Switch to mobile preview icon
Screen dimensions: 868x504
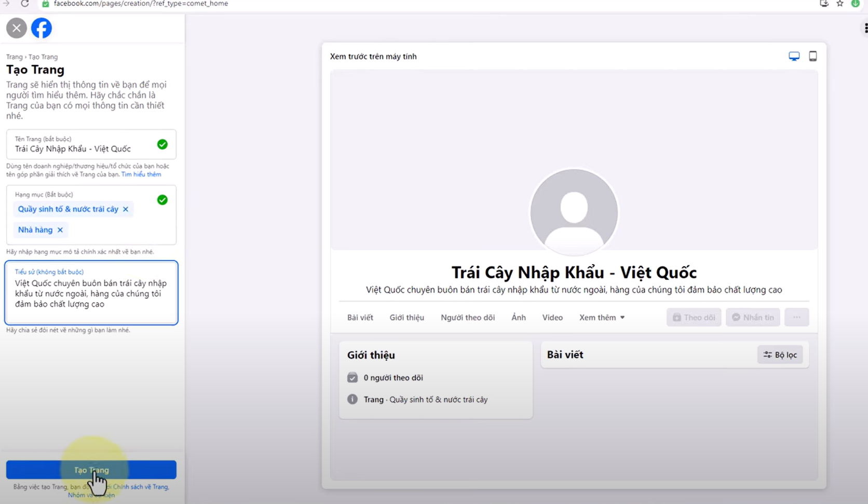812,56
